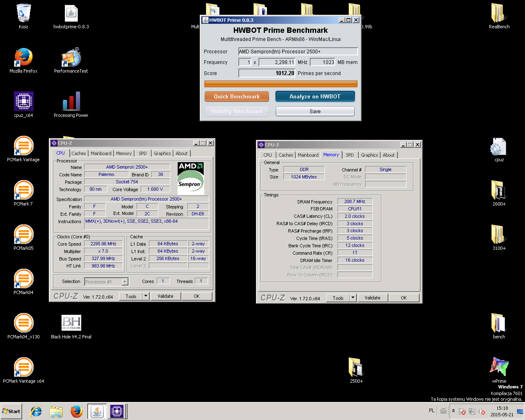Click Analyze on HWBOT button
Viewport: 525px width, 420px height.
[x=315, y=96]
